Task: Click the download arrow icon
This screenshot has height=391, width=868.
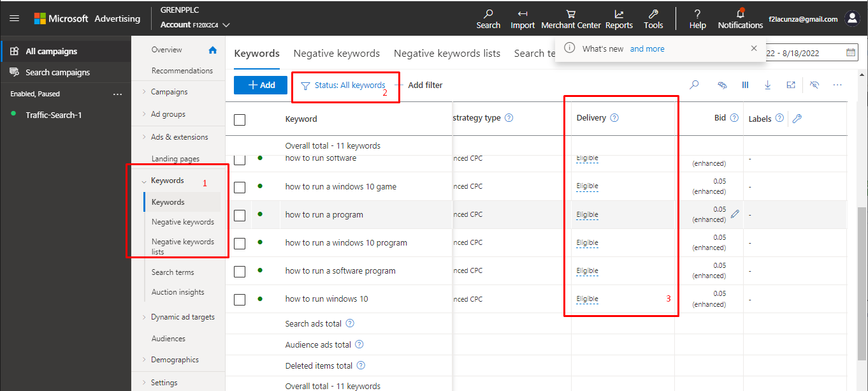Action: click(x=767, y=85)
